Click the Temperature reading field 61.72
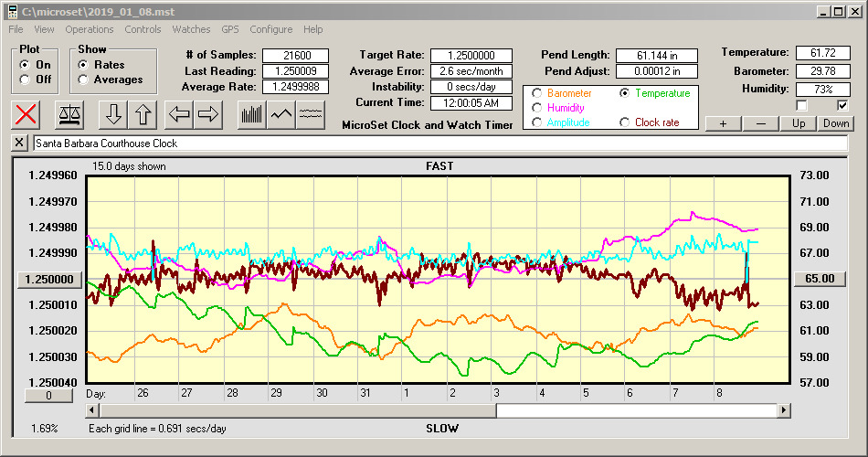 pyautogui.click(x=822, y=53)
